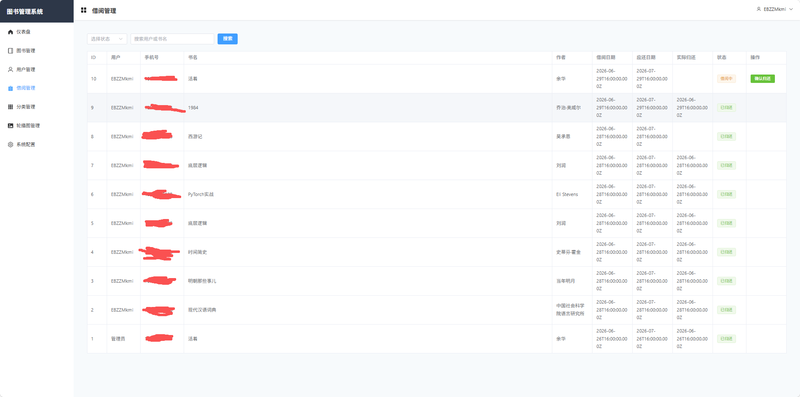
Task: Click the user avatar icon beside E8ZZMkmi
Action: [x=759, y=9]
